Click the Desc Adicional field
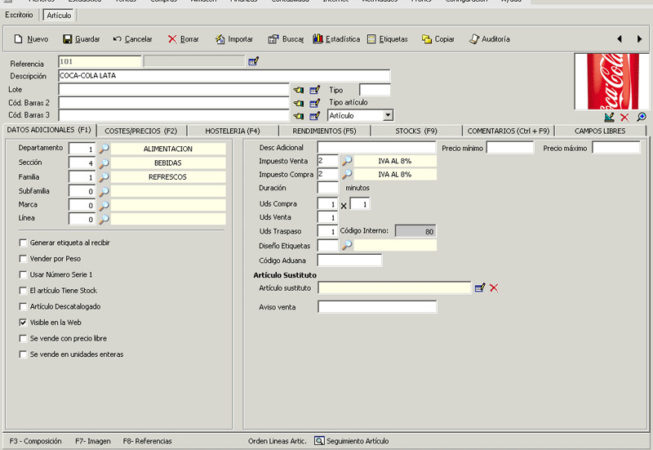653x450 pixels. (x=376, y=147)
